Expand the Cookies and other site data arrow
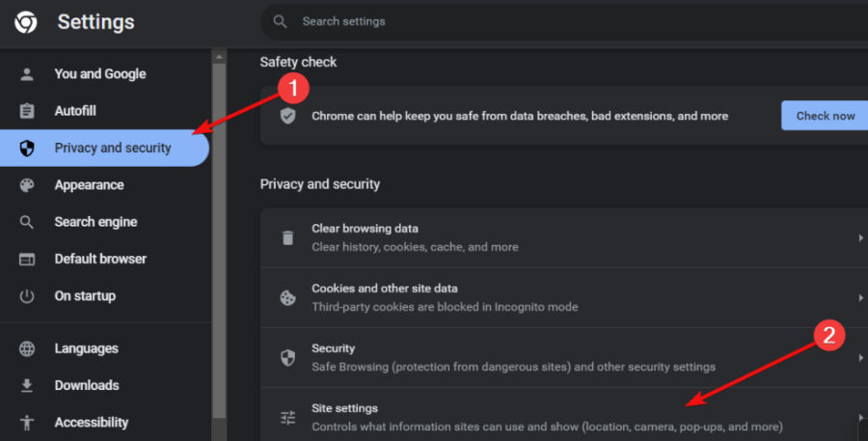 pos(860,298)
